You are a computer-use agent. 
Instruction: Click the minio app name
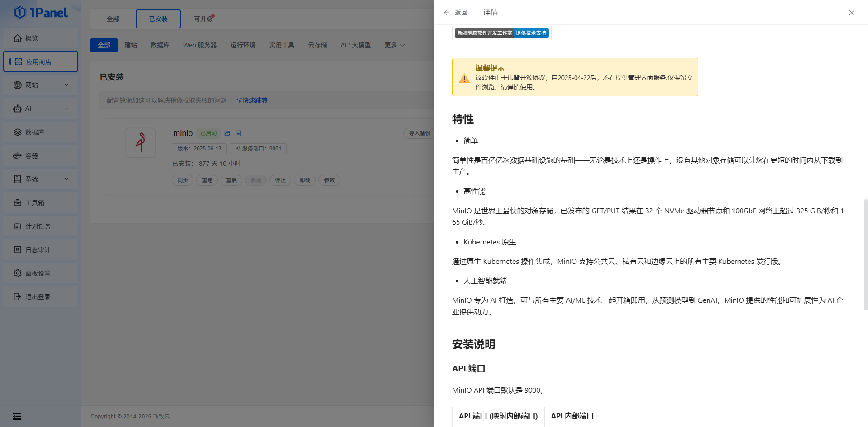[183, 133]
